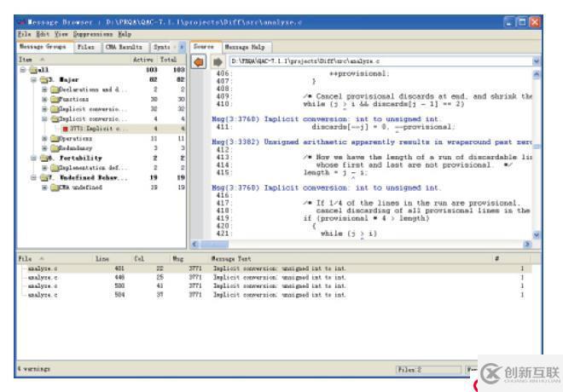The width and height of the screenshot is (563, 392).
Task: Collapse the '7. Undefined Behav...' group
Action: click(33, 177)
